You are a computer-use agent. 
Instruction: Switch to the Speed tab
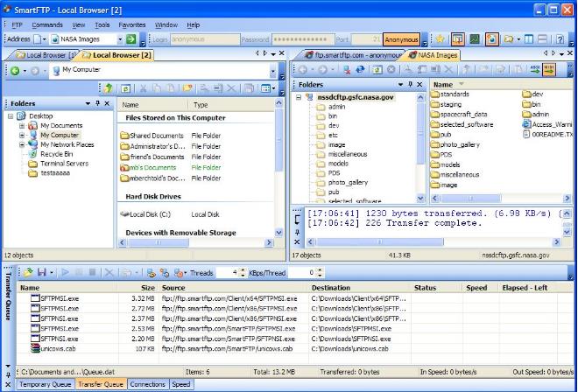[181, 384]
